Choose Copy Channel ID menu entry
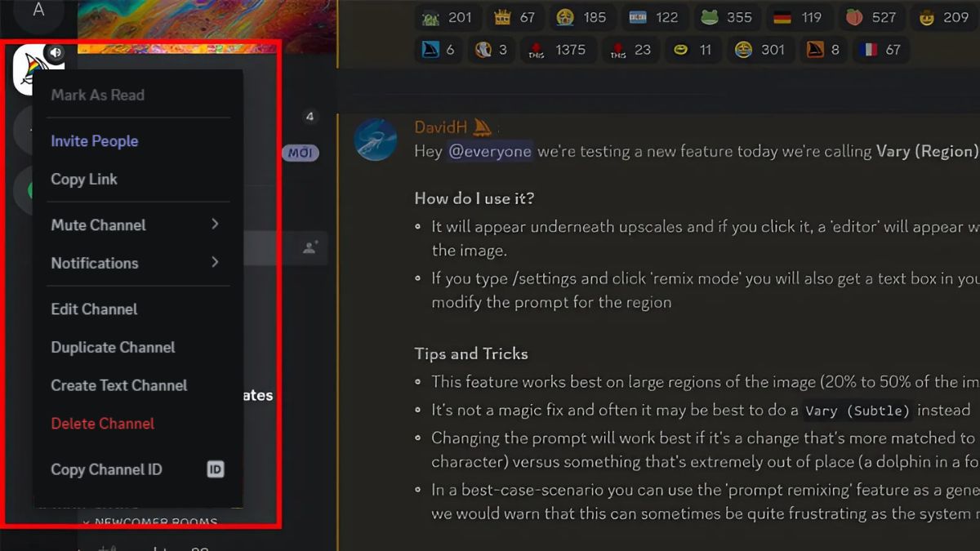 (137, 469)
